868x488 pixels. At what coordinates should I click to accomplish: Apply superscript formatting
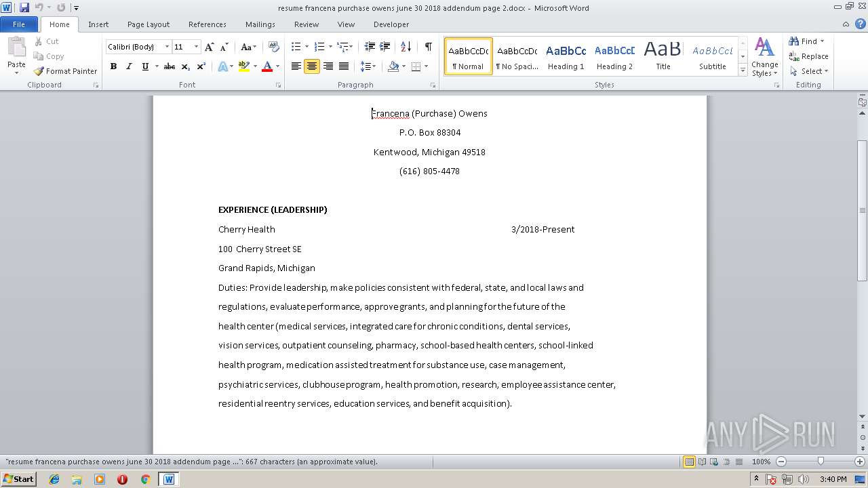click(201, 66)
